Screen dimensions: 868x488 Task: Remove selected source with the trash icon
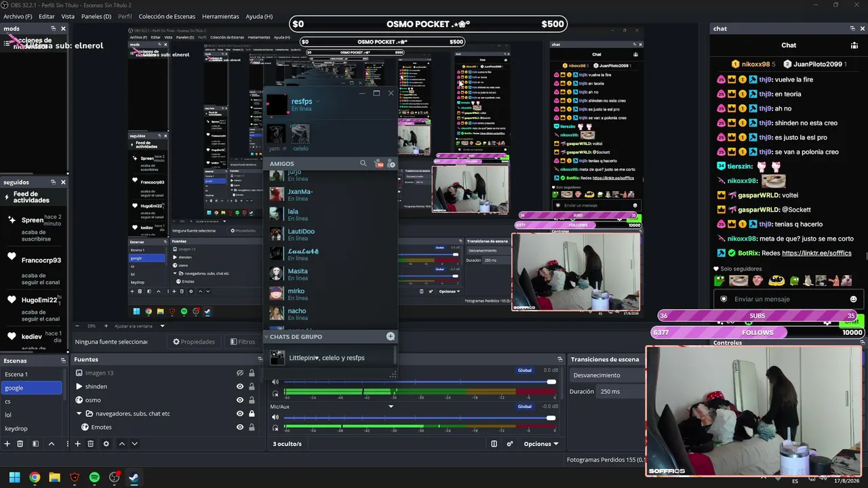tap(91, 444)
